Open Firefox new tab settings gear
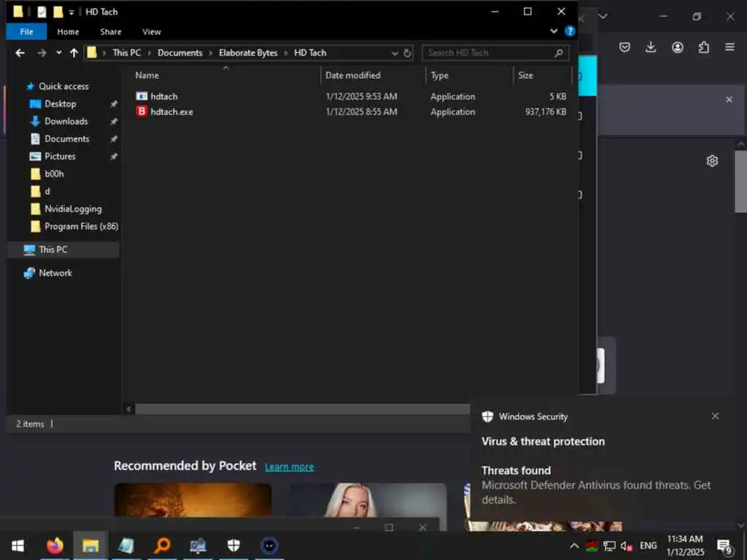 coord(712,161)
